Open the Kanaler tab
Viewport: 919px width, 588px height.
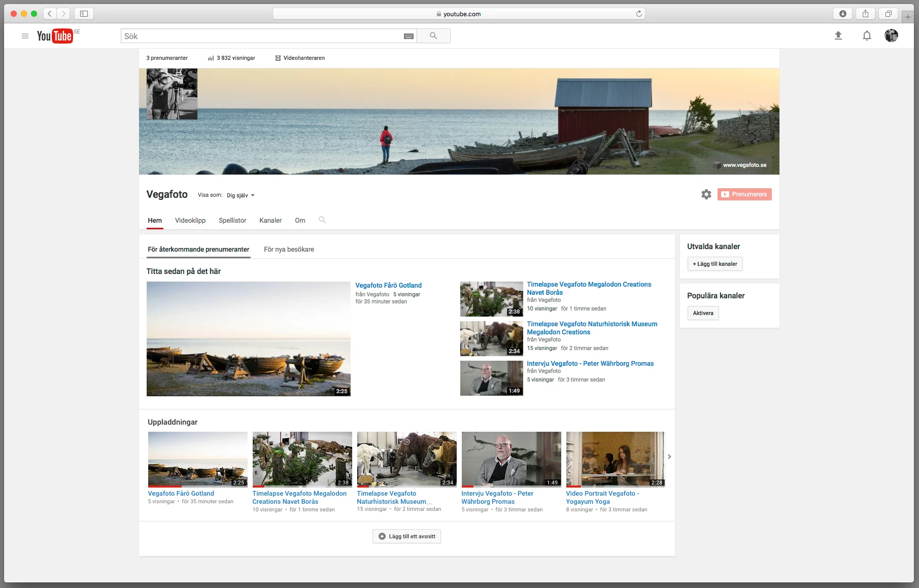pyautogui.click(x=270, y=220)
